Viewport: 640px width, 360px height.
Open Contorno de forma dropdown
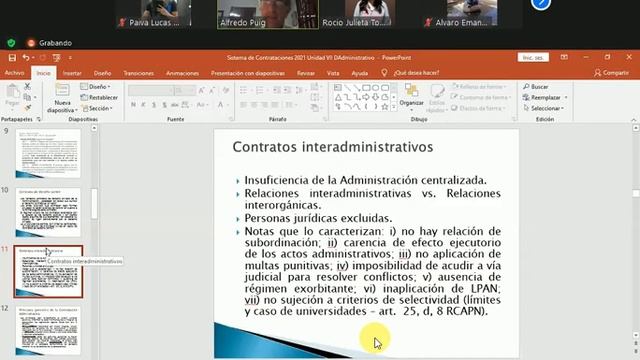click(480, 97)
